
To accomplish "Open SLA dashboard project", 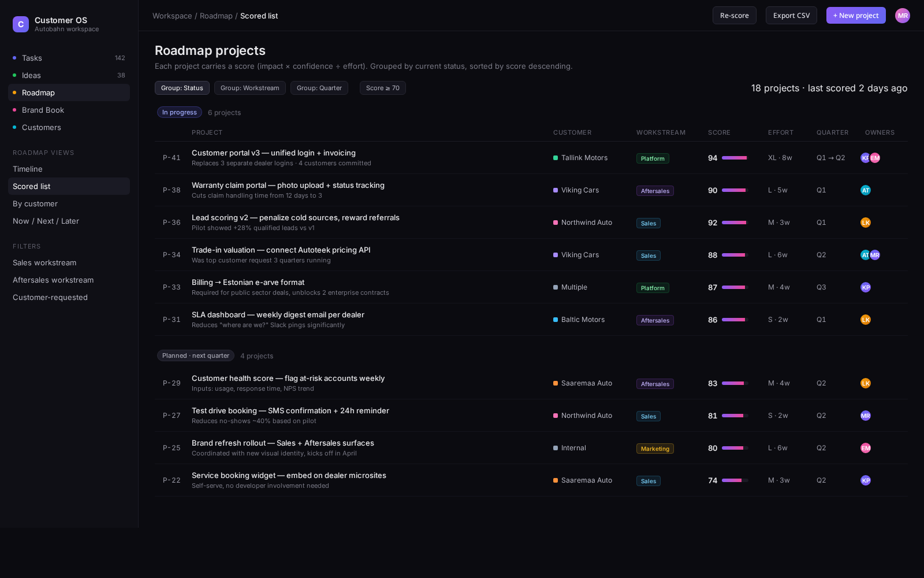I will [x=278, y=314].
